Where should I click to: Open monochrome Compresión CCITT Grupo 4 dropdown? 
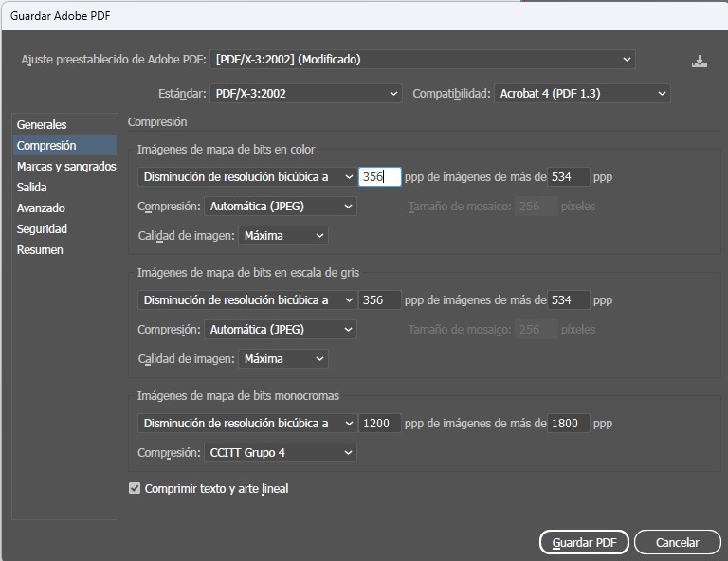coord(280,453)
